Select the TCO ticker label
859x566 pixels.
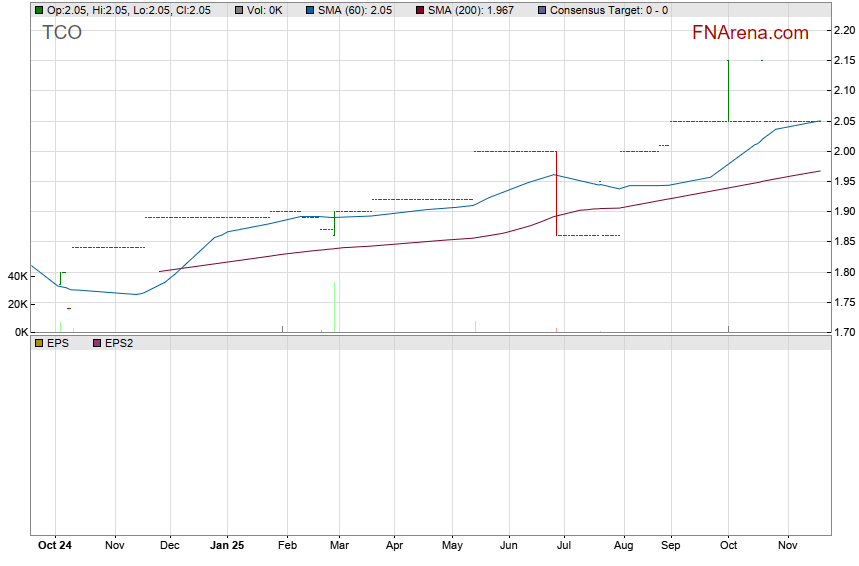pyautogui.click(x=62, y=33)
